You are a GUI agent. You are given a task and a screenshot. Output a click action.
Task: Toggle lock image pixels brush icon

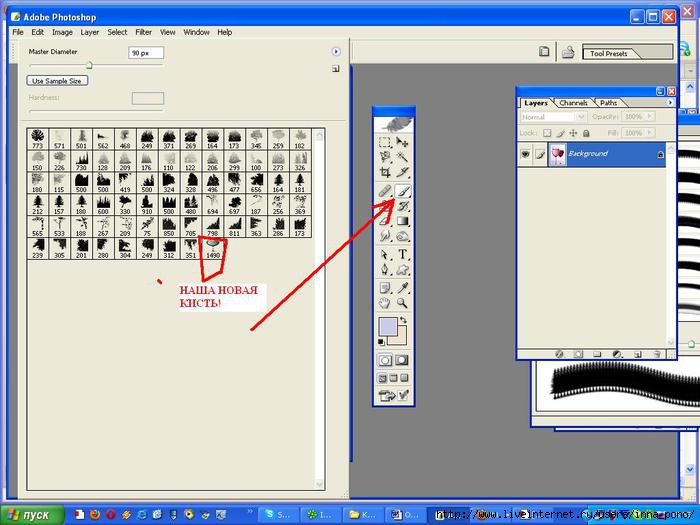click(560, 133)
